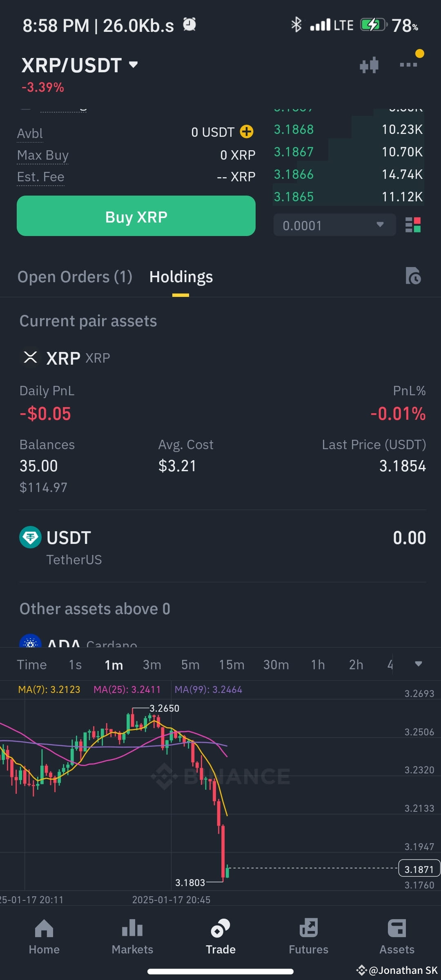Screen dimensions: 441x980
Task: Select the 1s chart interval
Action: (75, 665)
